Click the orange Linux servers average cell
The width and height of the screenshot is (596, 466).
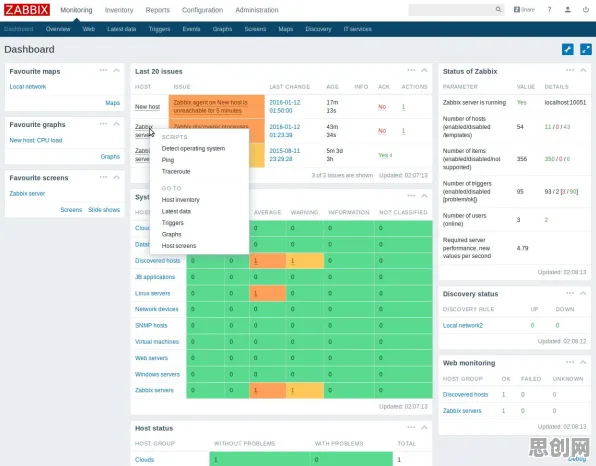268,293
